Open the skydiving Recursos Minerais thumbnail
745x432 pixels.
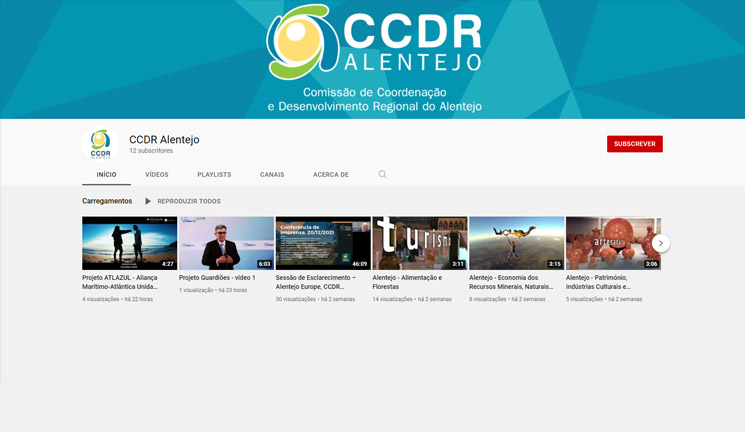(x=516, y=243)
